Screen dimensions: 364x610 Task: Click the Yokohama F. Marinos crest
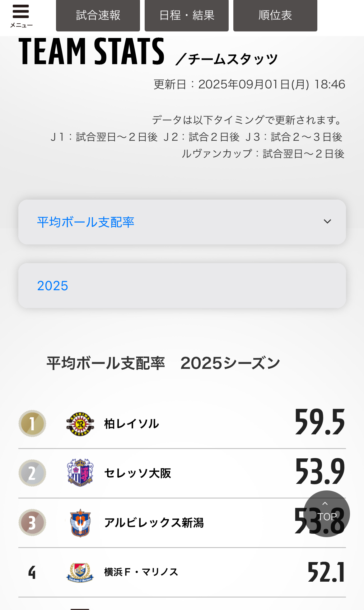(x=80, y=572)
